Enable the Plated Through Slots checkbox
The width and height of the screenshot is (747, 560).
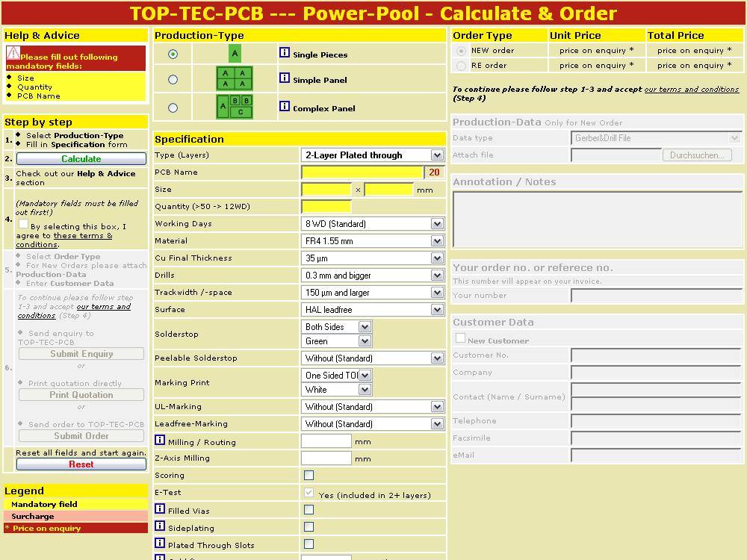[309, 544]
